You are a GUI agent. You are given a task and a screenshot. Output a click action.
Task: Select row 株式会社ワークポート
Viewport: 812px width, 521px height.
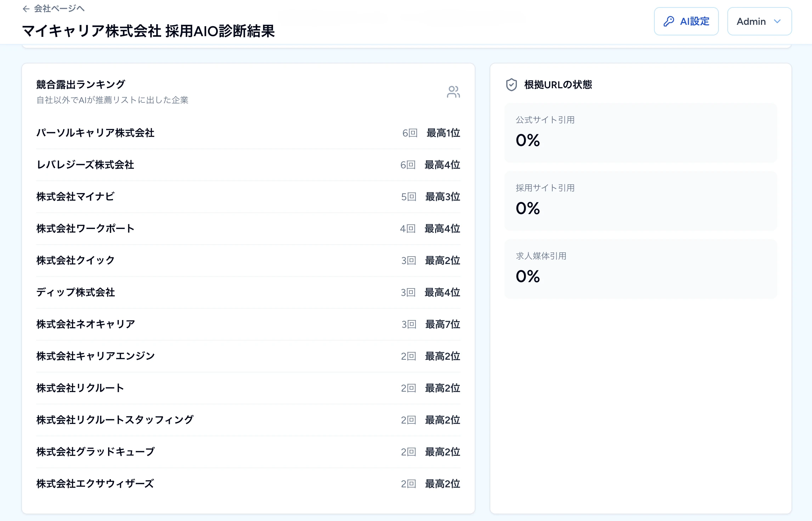[x=248, y=229]
